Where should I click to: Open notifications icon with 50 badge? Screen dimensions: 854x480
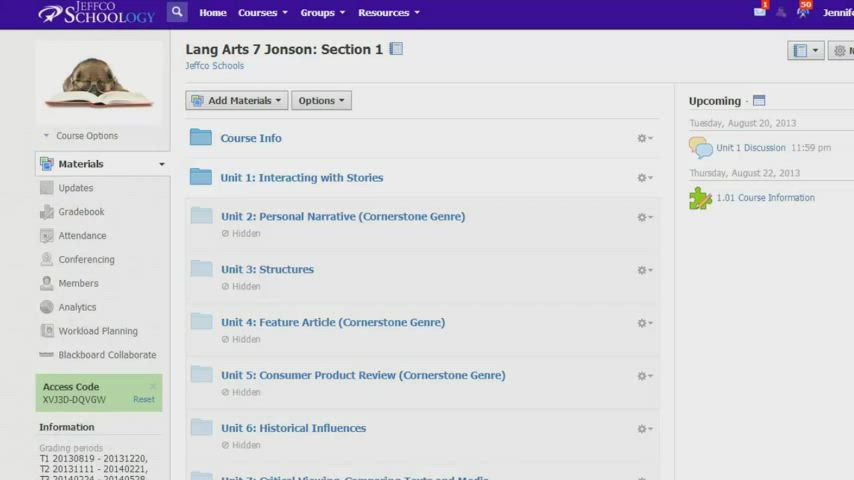pos(802,12)
